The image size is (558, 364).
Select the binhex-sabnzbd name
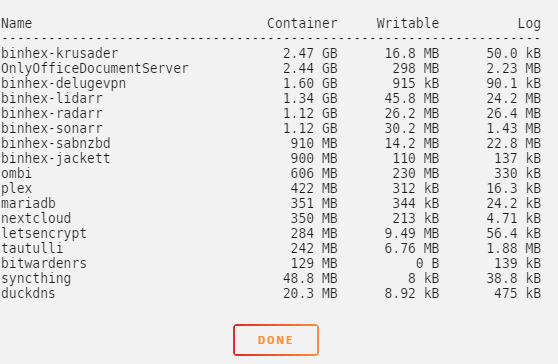pos(56,143)
